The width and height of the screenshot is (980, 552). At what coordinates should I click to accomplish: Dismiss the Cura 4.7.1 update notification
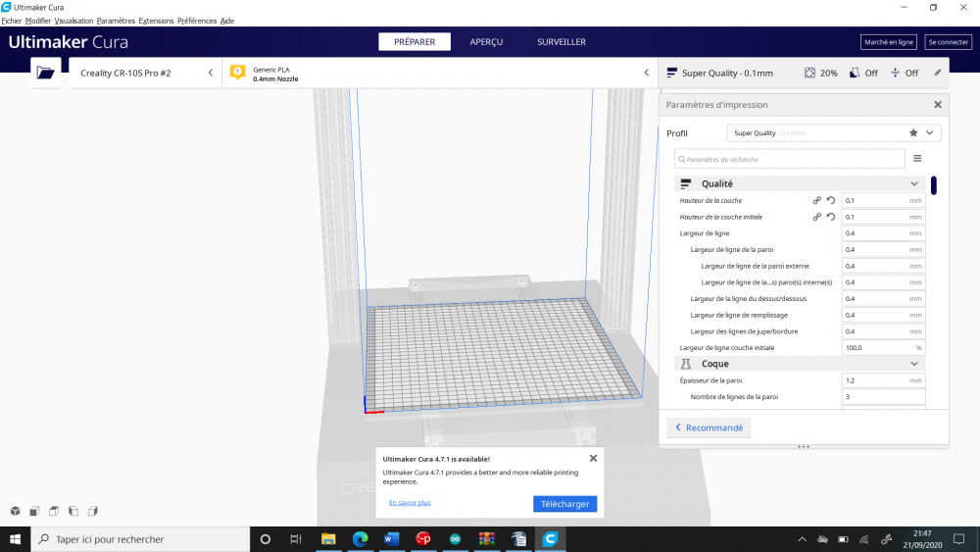(593, 458)
